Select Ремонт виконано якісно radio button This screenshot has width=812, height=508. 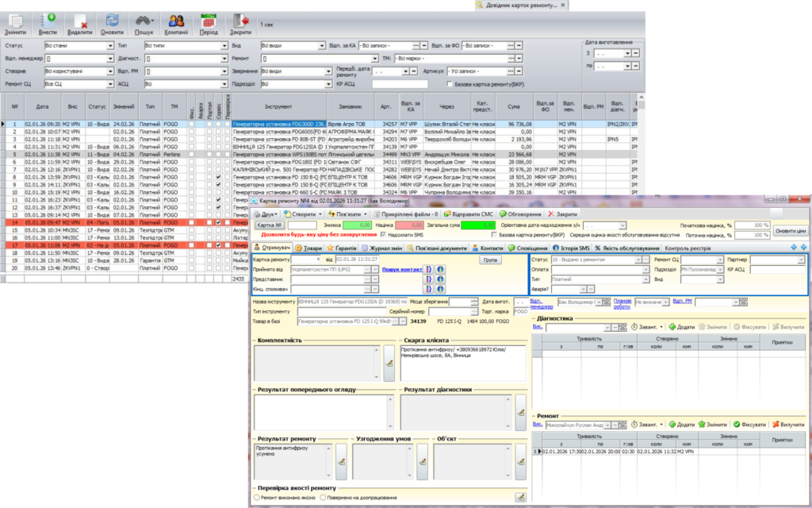[257, 497]
